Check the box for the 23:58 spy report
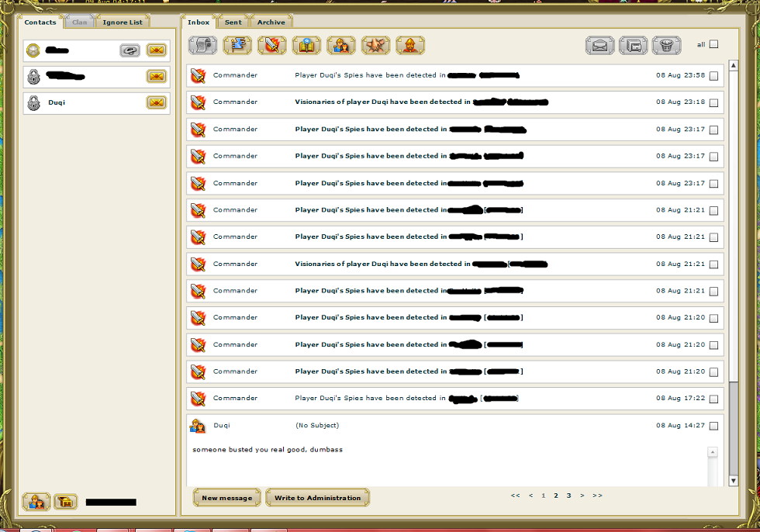The image size is (760, 532). point(713,76)
